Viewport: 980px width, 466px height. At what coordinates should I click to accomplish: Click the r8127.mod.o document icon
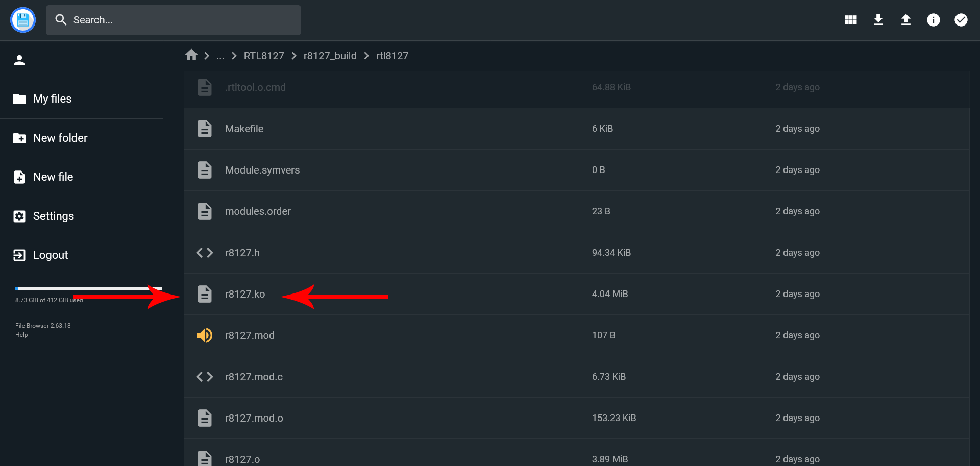pos(205,418)
